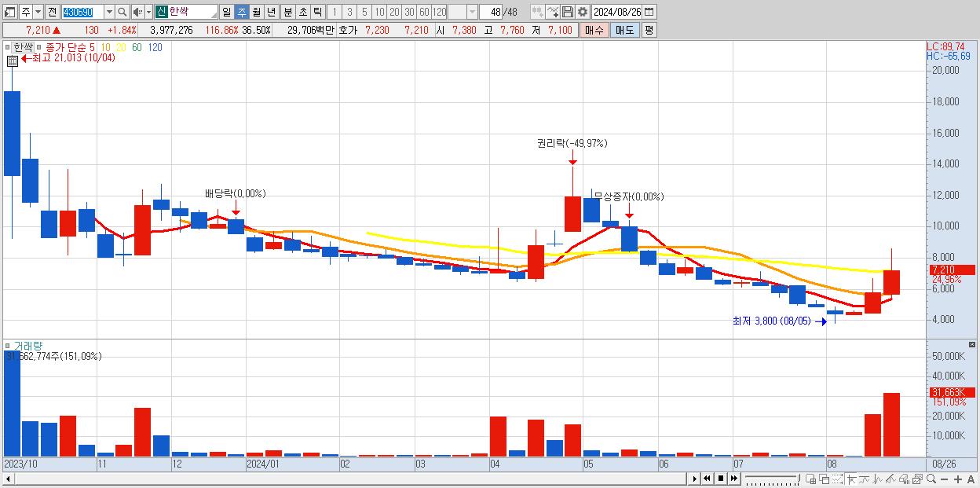Switch to the 초 second chart
The height and width of the screenshot is (488, 980).
(303, 12)
